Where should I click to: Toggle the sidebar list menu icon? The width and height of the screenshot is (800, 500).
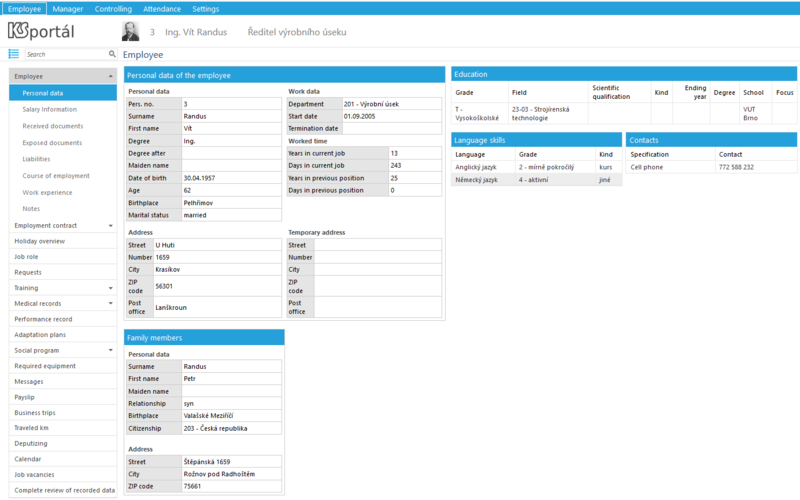pos(14,54)
